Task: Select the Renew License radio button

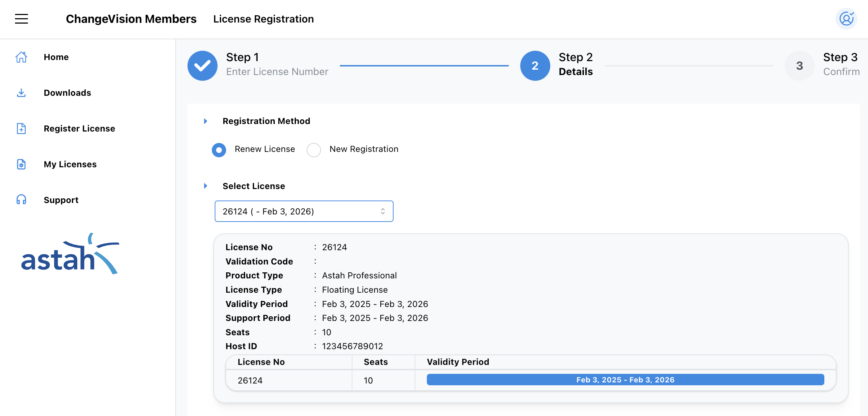Action: [x=219, y=150]
